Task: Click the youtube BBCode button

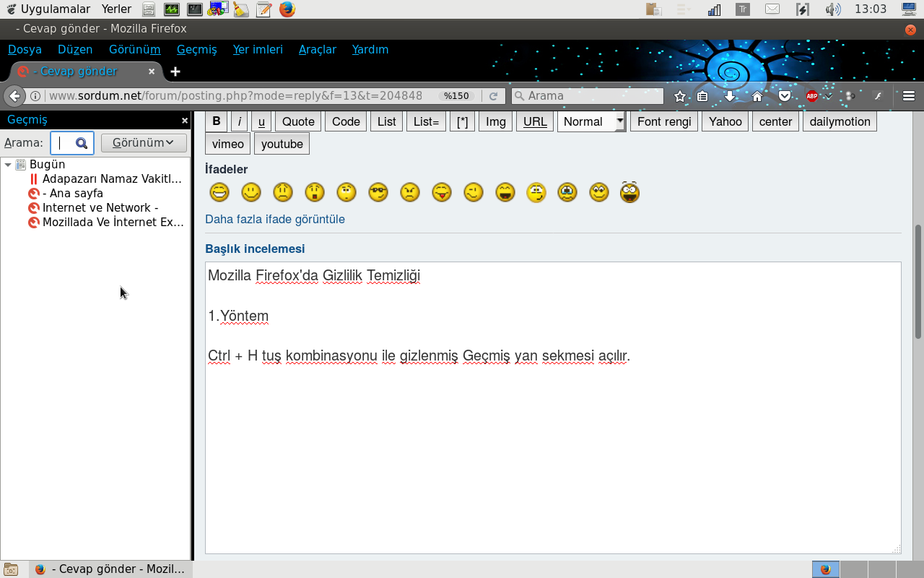Action: [x=282, y=144]
